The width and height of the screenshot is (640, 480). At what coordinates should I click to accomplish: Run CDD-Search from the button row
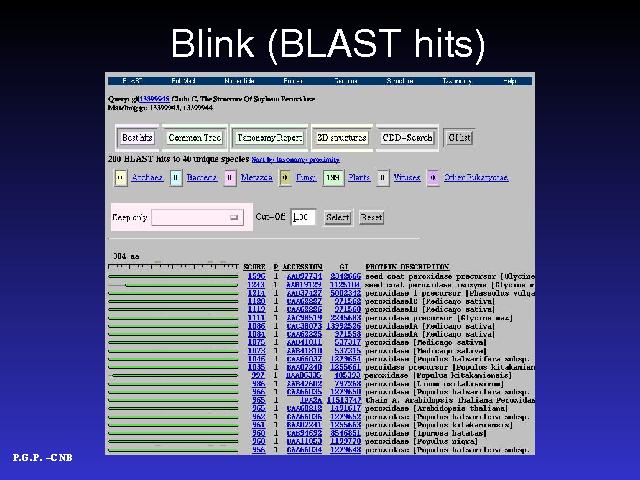click(x=407, y=138)
